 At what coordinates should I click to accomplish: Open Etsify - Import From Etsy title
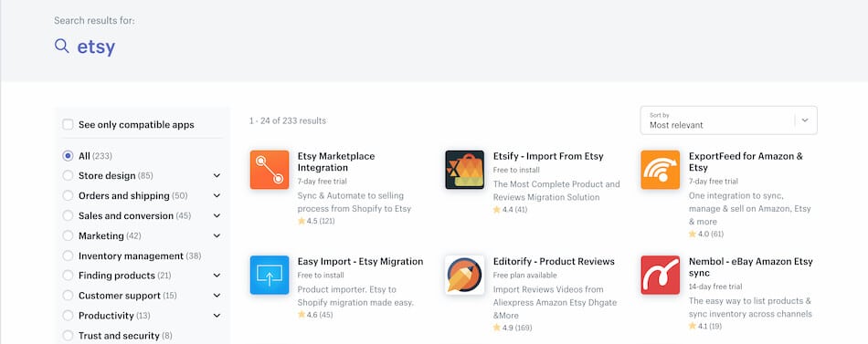point(548,156)
